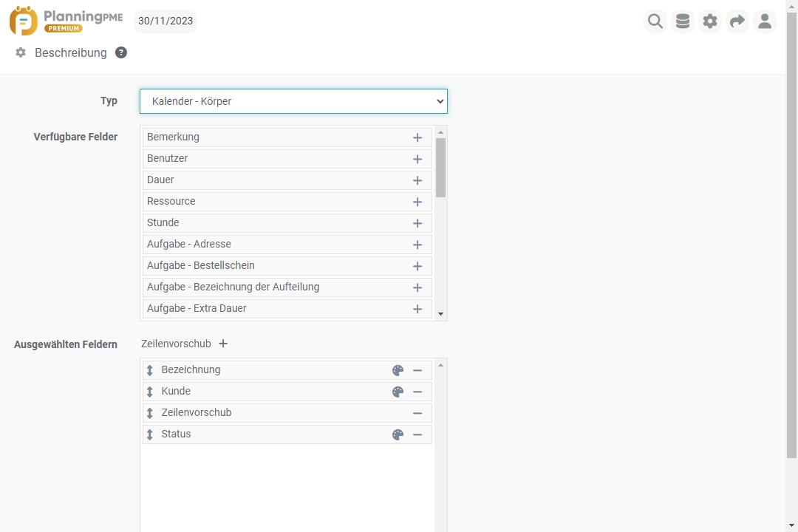This screenshot has height=532, width=798.
Task: Open the user profile icon
Action: [x=765, y=21]
